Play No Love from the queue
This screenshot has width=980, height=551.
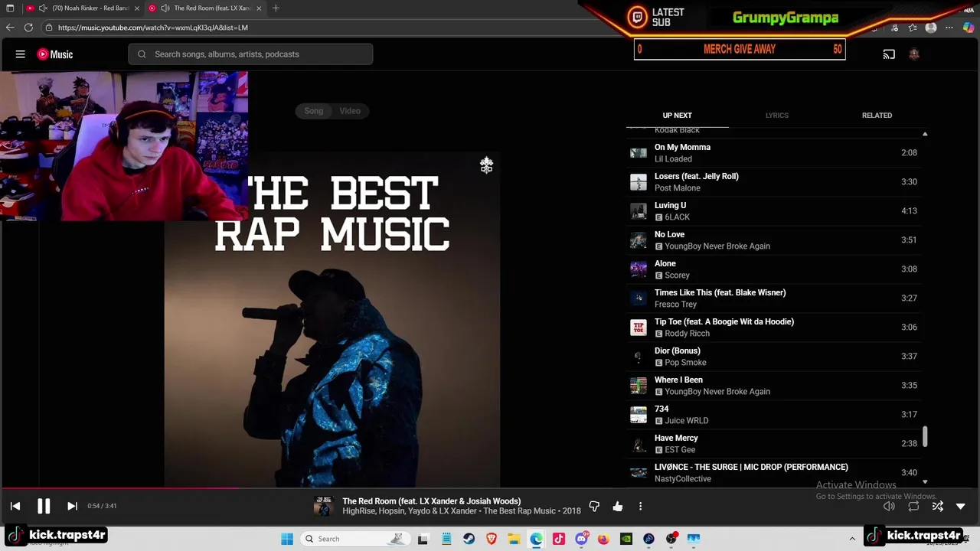pyautogui.click(x=773, y=240)
